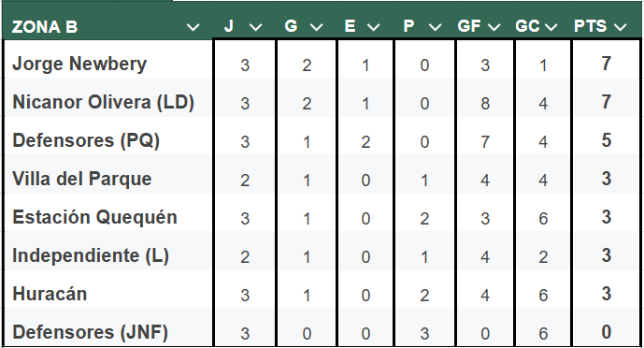Open the PTS column sort dropdown

(x=621, y=27)
